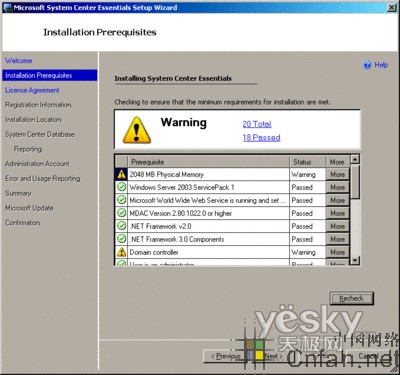Image resolution: width=400 pixels, height=375 pixels.
Task: Click More for .NET Framework v2.0
Action: coord(337,226)
